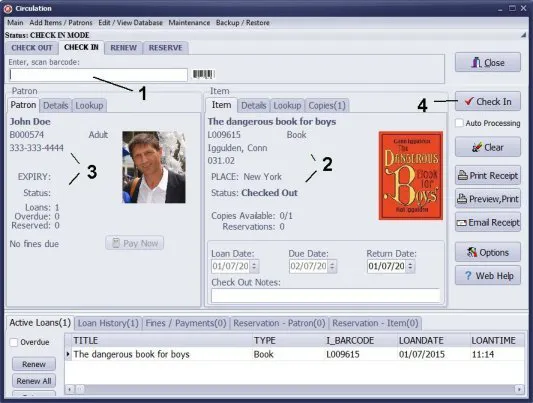Open Edit / View Database menu
This screenshot has width=533, height=403.
[131, 23]
